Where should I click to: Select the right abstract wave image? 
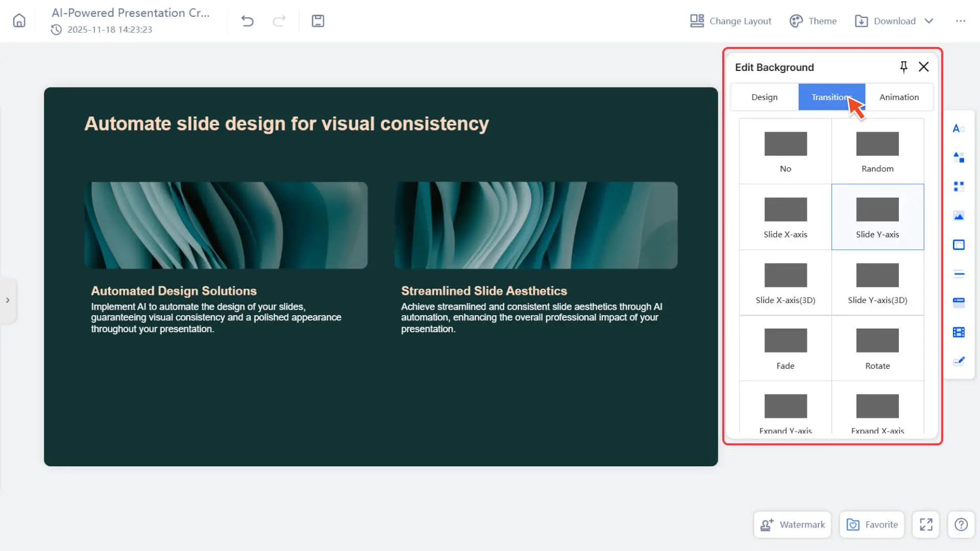(x=536, y=225)
